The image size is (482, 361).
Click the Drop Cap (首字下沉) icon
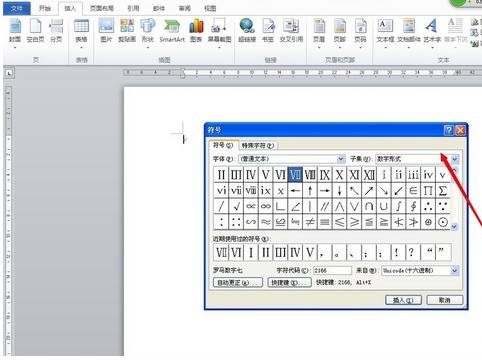pyautogui.click(x=456, y=27)
